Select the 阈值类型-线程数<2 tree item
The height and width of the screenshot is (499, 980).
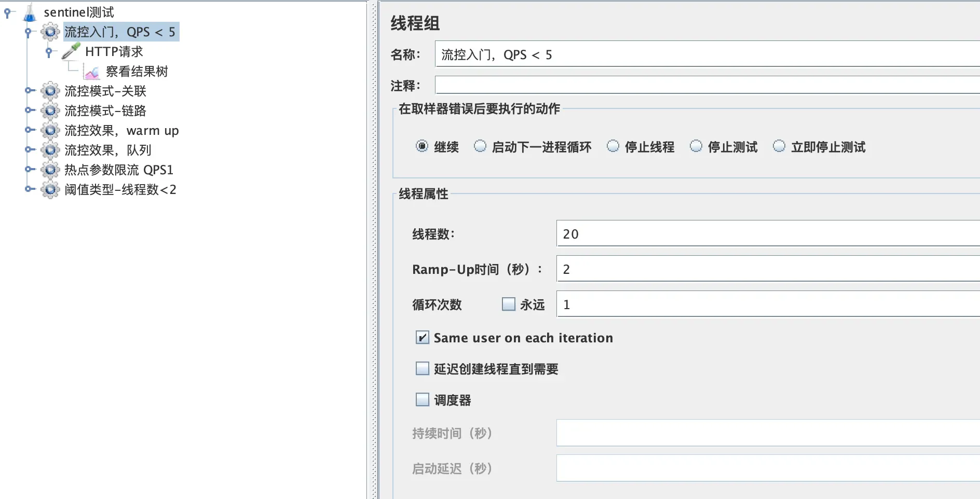click(x=120, y=189)
